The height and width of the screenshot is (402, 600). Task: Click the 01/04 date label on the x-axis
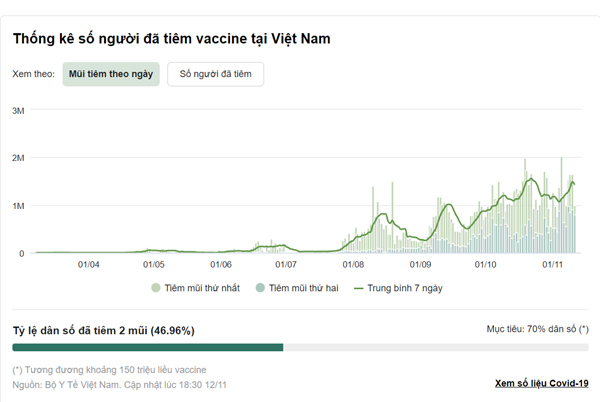[x=88, y=265]
